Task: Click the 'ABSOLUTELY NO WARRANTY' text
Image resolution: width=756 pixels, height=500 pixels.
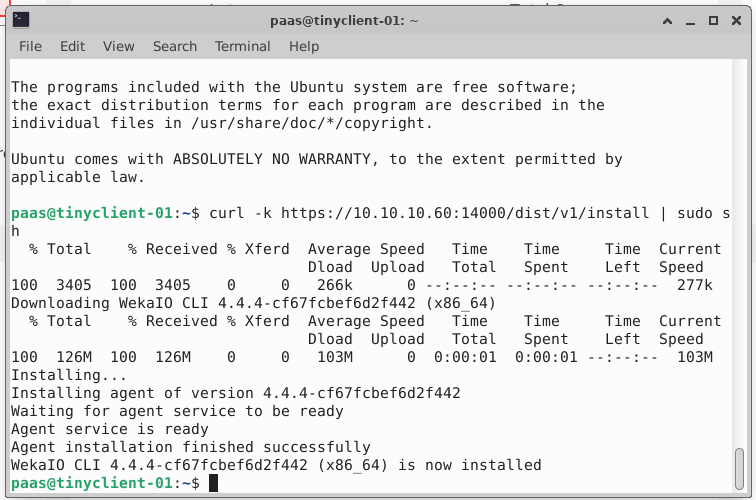Action: point(271,159)
